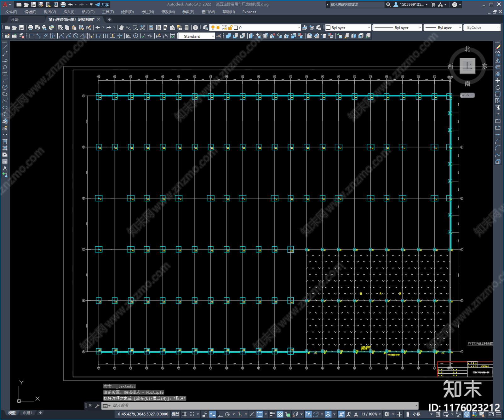The height and width of the screenshot is (420, 504).
Task: Select the Move tool in modify toolbar
Action: (498, 81)
